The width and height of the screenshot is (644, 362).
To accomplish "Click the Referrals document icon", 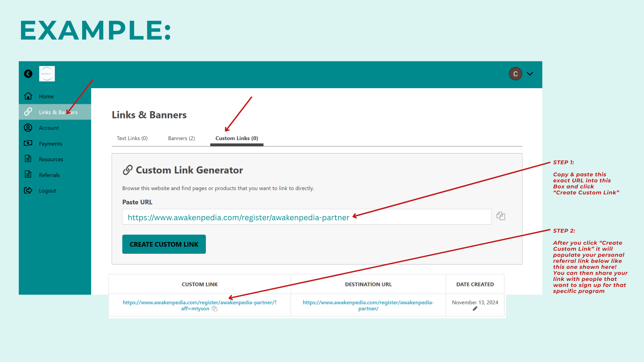I will [28, 174].
